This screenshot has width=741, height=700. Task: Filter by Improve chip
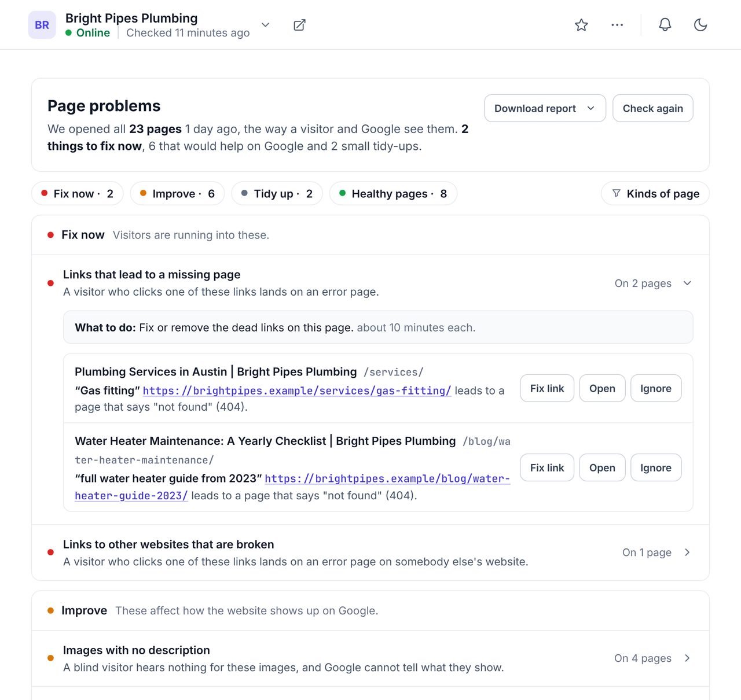point(177,193)
